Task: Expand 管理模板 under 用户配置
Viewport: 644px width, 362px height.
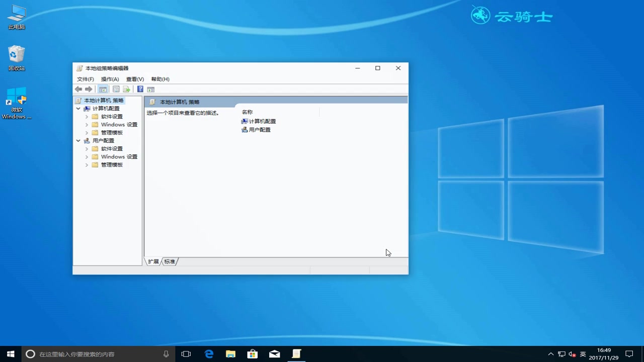Action: click(87, 165)
